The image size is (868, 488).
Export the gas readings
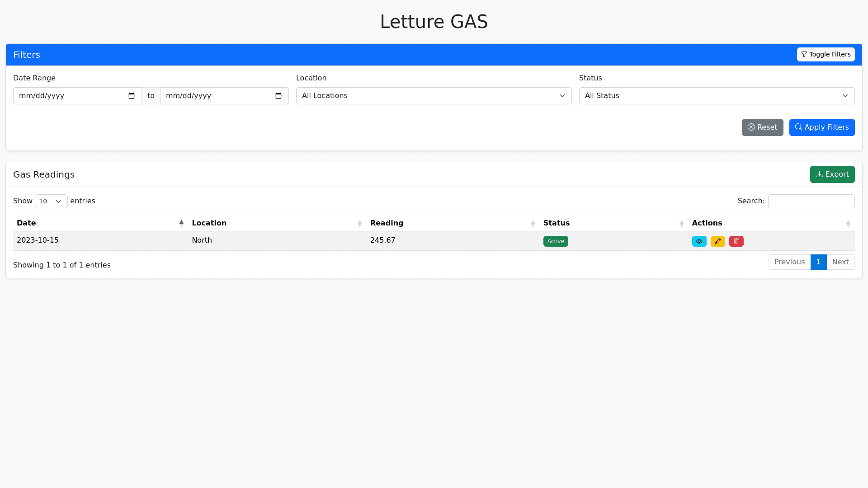pos(832,174)
